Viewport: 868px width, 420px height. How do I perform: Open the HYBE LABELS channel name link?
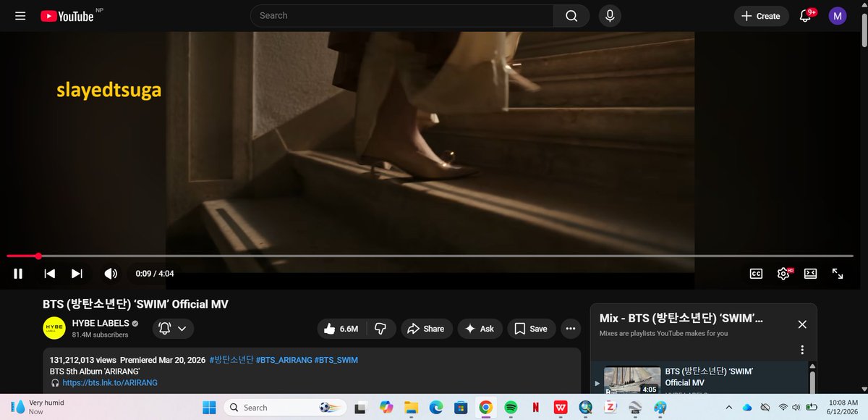(x=101, y=323)
